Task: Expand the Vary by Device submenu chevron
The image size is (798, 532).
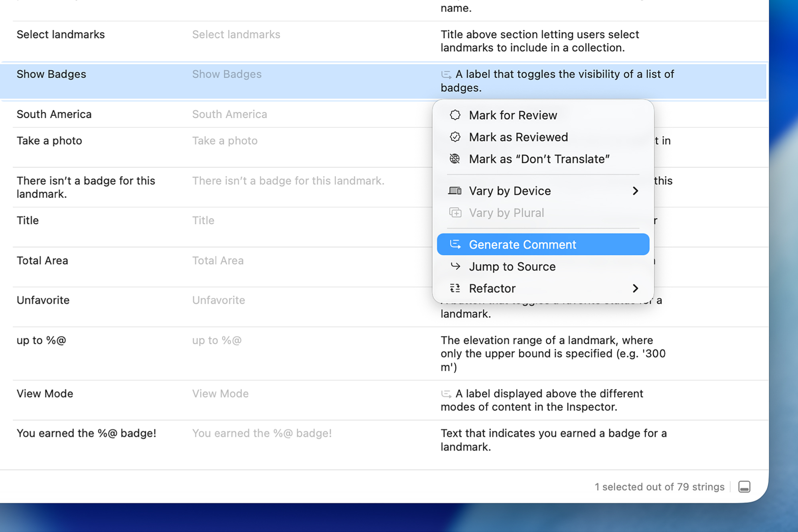Action: tap(636, 191)
